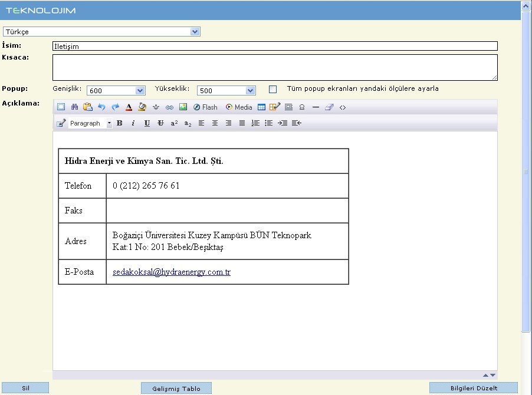Create a numbered list
The height and width of the screenshot is (395, 532).
[255, 123]
